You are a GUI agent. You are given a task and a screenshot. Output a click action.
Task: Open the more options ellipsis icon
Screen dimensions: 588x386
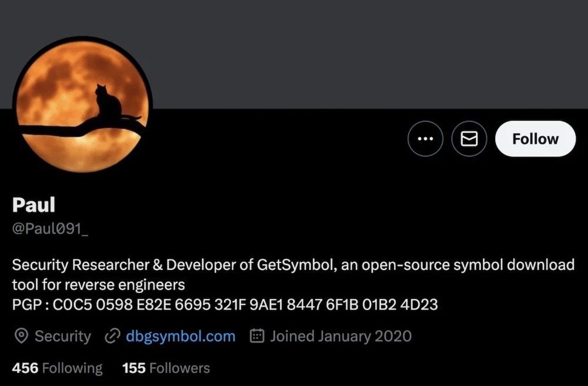pos(425,139)
